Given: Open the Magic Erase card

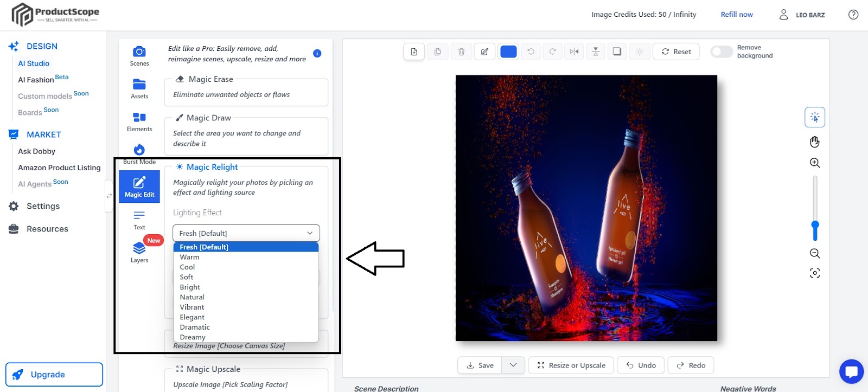Looking at the screenshot, I should (x=246, y=92).
